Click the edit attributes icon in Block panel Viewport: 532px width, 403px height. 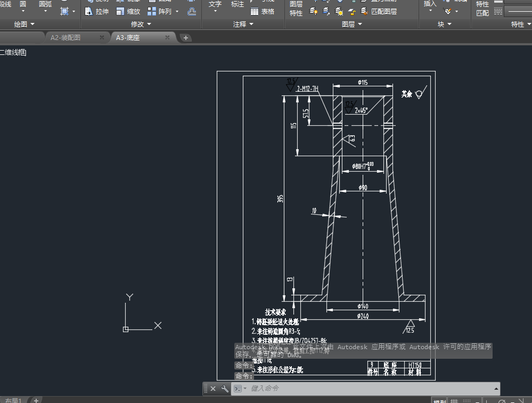[x=447, y=12]
